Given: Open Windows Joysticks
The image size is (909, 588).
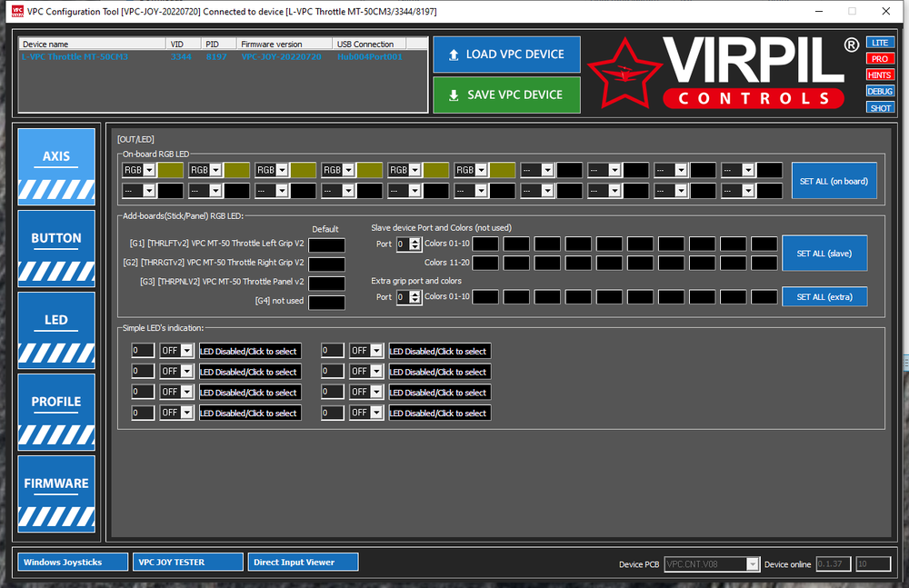Looking at the screenshot, I should [x=73, y=562].
